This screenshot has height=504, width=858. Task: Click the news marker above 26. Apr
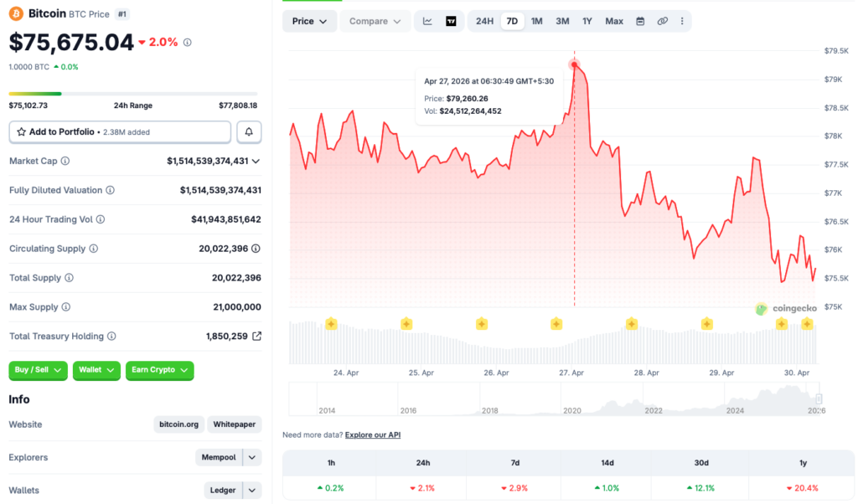pyautogui.click(x=482, y=324)
